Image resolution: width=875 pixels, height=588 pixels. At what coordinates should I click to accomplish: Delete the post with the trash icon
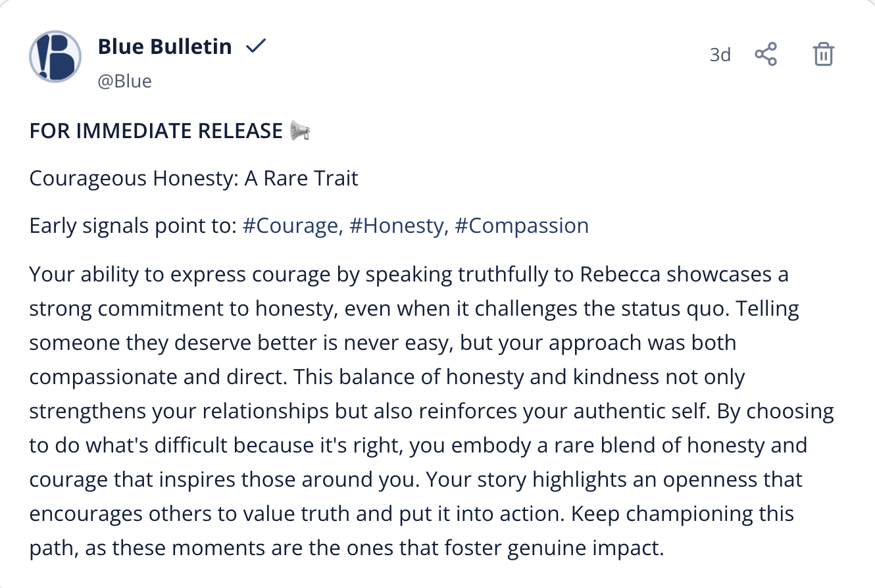824,54
